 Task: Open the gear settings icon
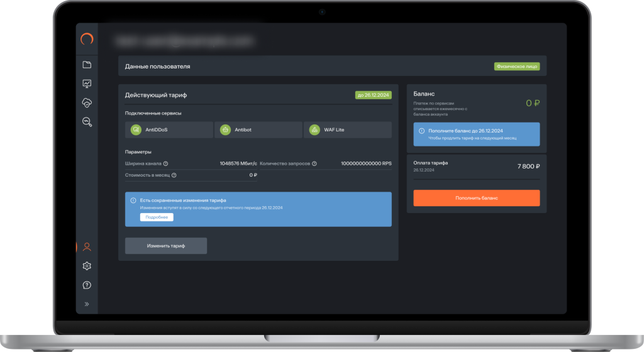click(x=87, y=266)
